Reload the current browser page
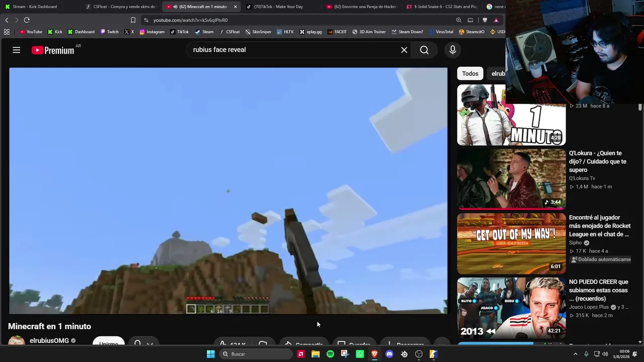The width and height of the screenshot is (644, 362). pos(27,20)
